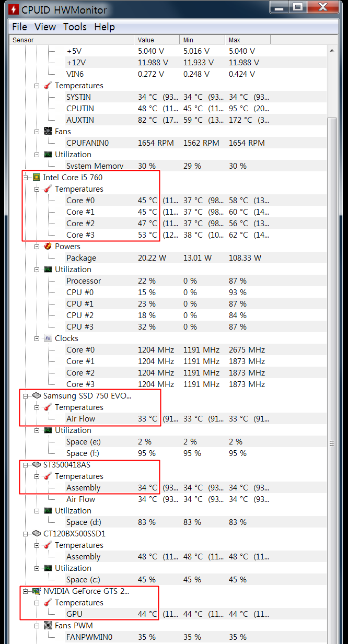
Task: Open the View menu
Action: (45, 27)
